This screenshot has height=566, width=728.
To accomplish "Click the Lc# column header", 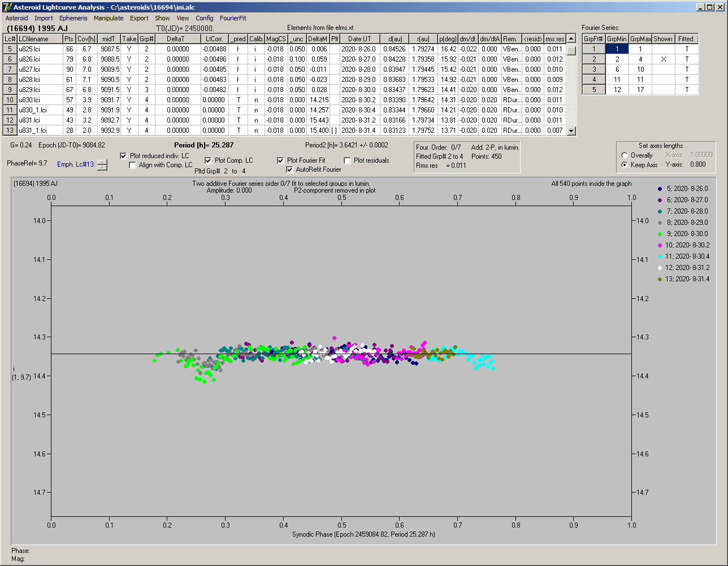I will tap(10, 39).
